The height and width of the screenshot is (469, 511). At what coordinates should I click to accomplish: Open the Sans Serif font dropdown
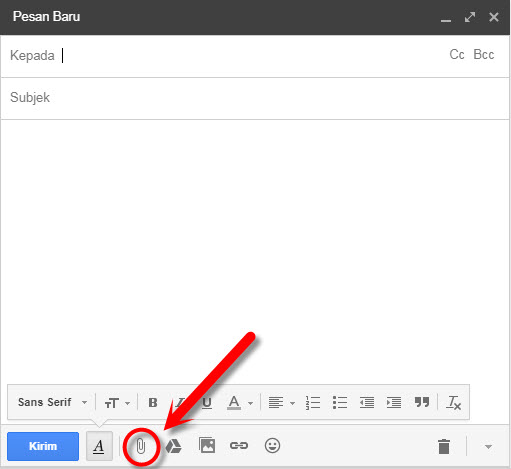click(53, 402)
